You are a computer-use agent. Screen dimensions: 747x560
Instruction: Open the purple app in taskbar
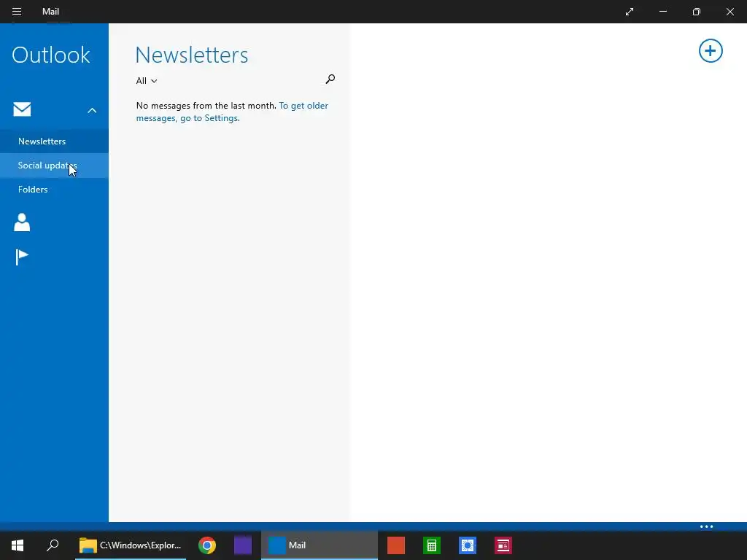pyautogui.click(x=243, y=545)
